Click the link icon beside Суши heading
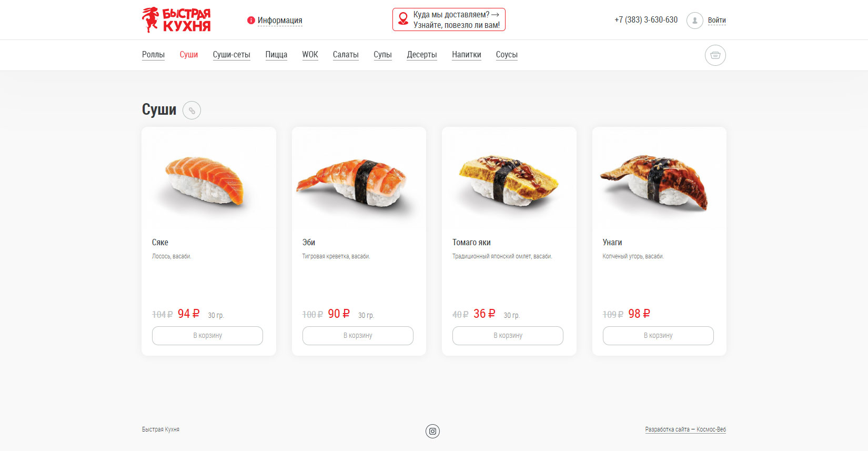 (x=191, y=111)
